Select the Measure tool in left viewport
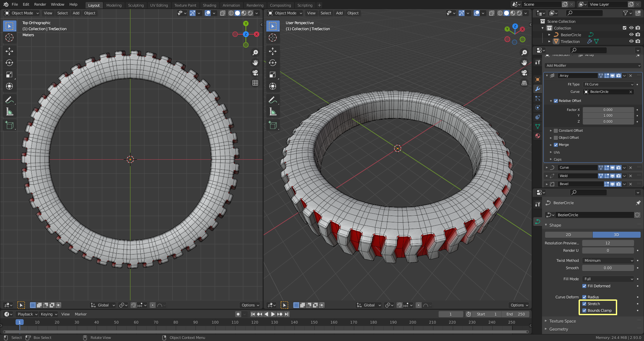The height and width of the screenshot is (341, 644). [x=9, y=112]
